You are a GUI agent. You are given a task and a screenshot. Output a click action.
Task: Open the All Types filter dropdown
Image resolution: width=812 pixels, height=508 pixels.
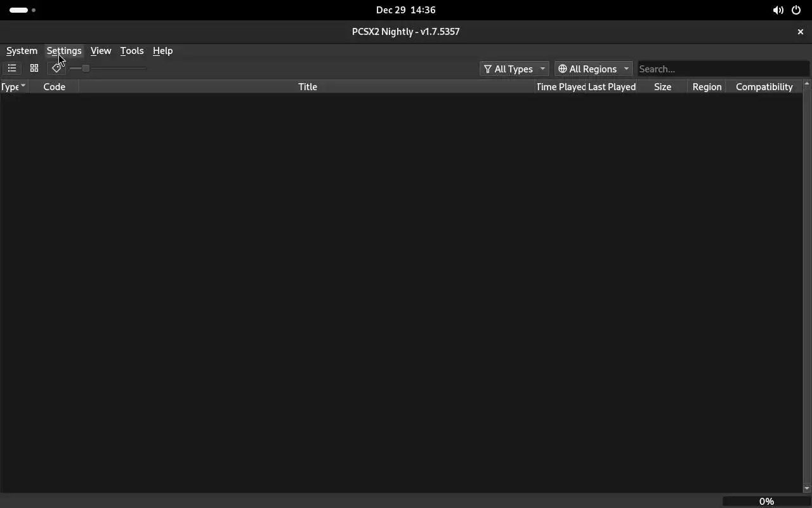click(x=514, y=69)
